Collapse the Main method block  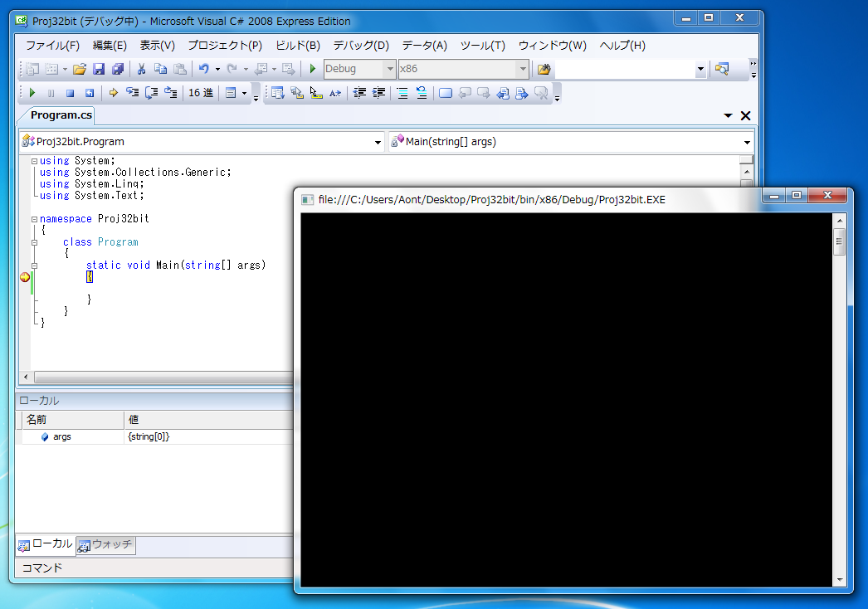pyautogui.click(x=34, y=266)
